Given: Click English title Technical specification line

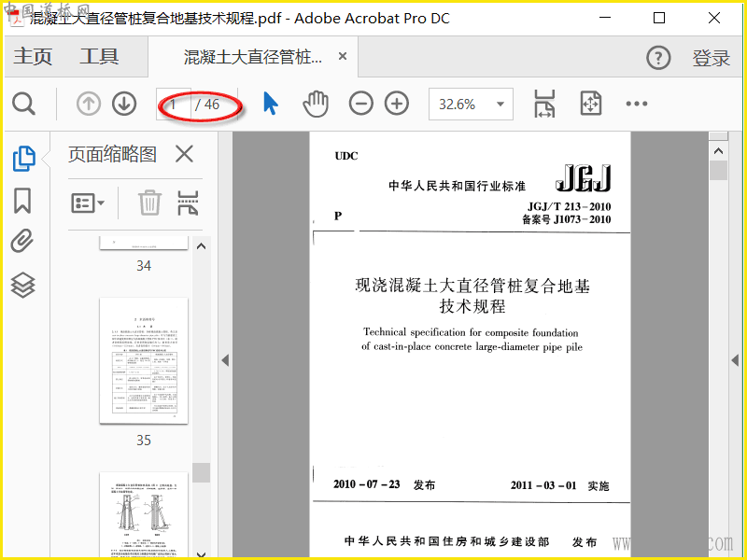Looking at the screenshot, I should (471, 332).
